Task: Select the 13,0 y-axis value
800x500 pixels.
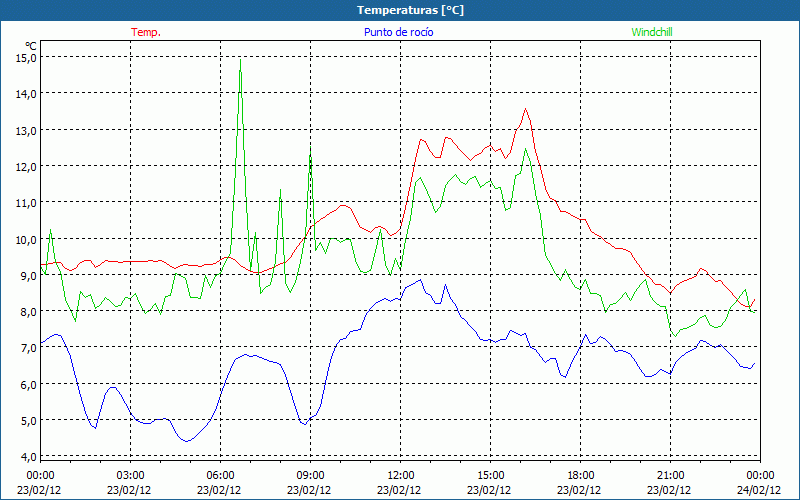Action: (x=26, y=131)
